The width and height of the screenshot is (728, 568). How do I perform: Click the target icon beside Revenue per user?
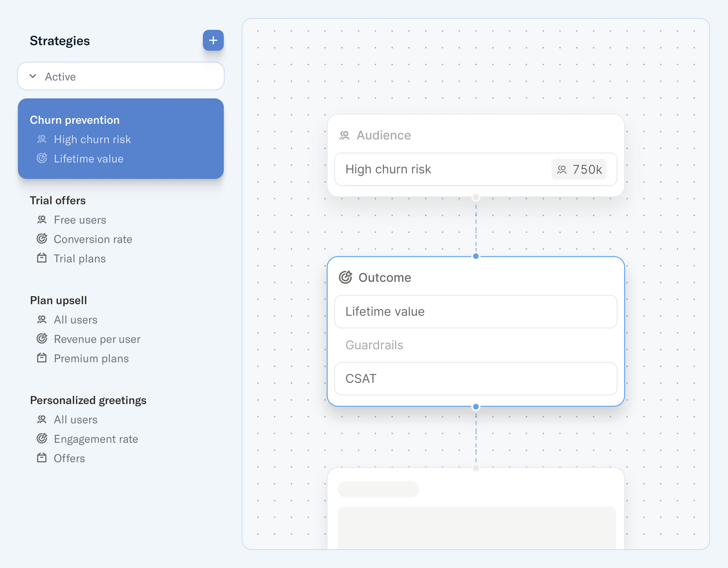(x=42, y=339)
